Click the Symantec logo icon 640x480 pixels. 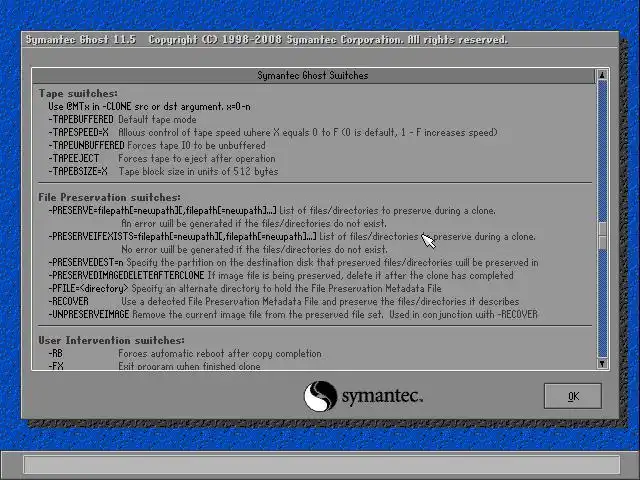coord(320,396)
